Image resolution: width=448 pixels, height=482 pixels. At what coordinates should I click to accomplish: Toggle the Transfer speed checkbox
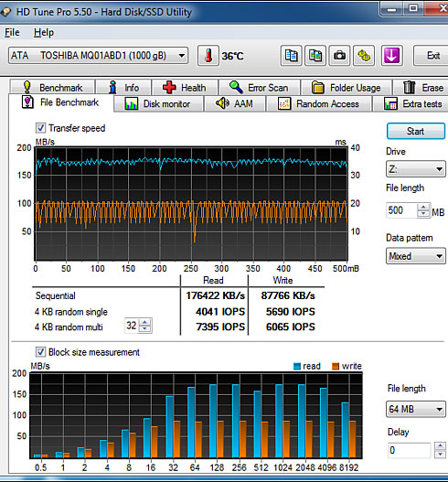click(x=40, y=128)
